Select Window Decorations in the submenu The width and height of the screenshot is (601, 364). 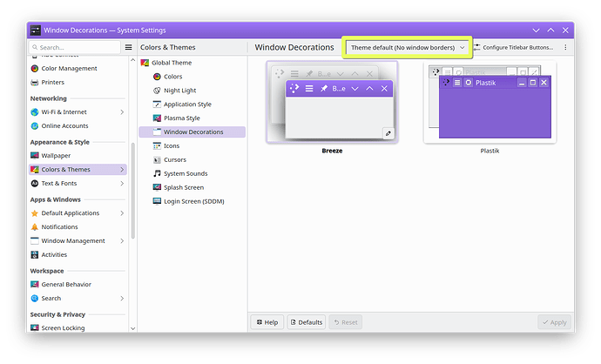point(192,131)
